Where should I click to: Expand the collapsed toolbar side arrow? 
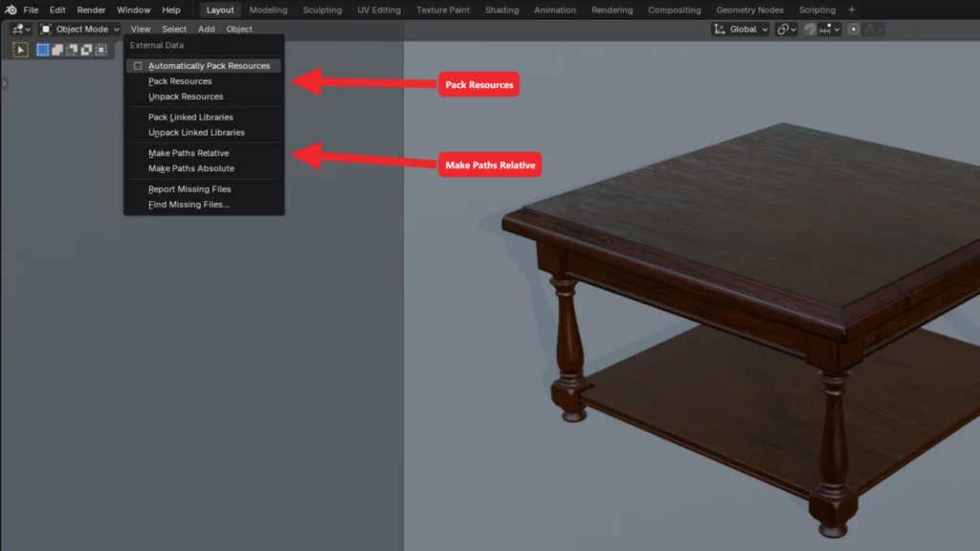pyautogui.click(x=4, y=83)
